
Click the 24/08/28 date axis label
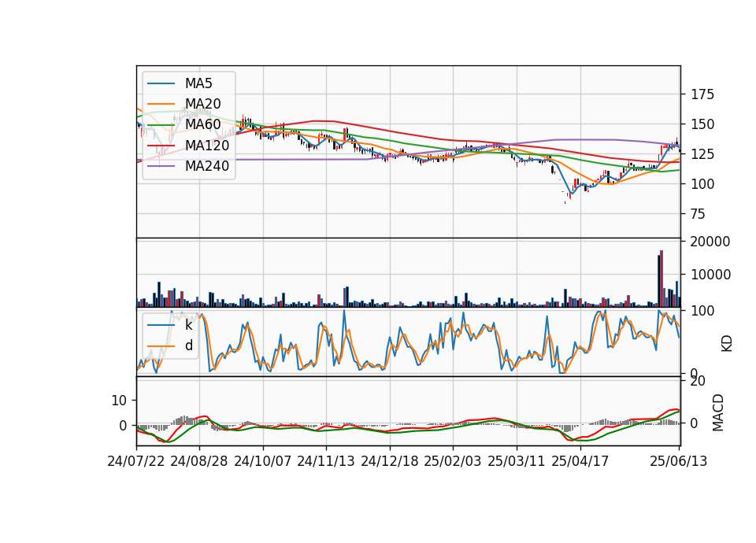click(199, 461)
